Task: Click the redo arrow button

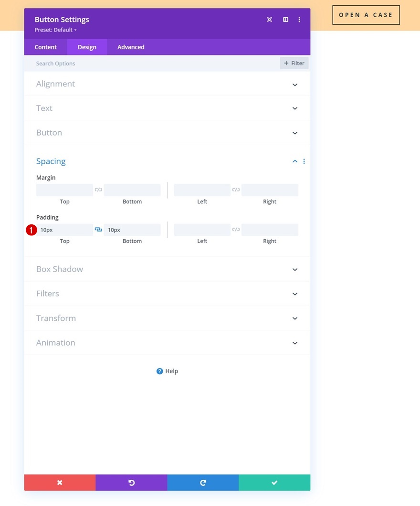Action: click(x=203, y=483)
